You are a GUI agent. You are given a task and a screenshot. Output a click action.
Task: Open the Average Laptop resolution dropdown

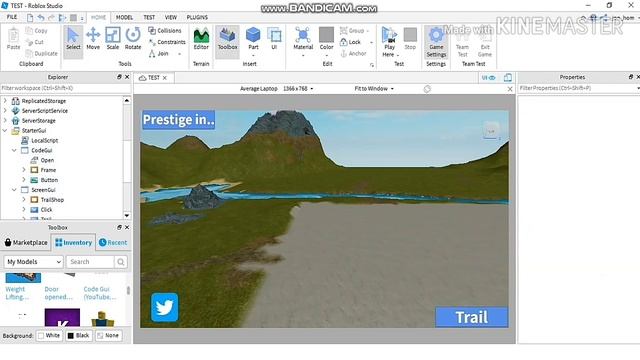click(276, 89)
